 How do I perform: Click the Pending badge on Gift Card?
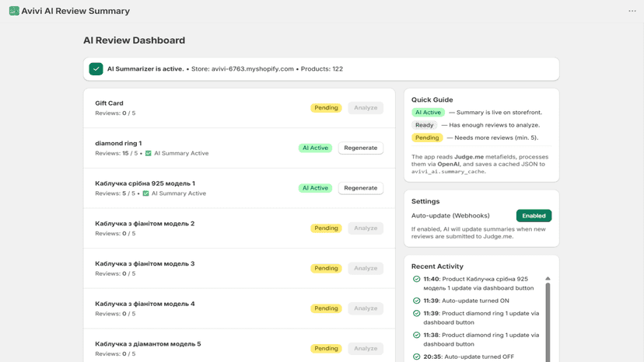[x=326, y=108]
